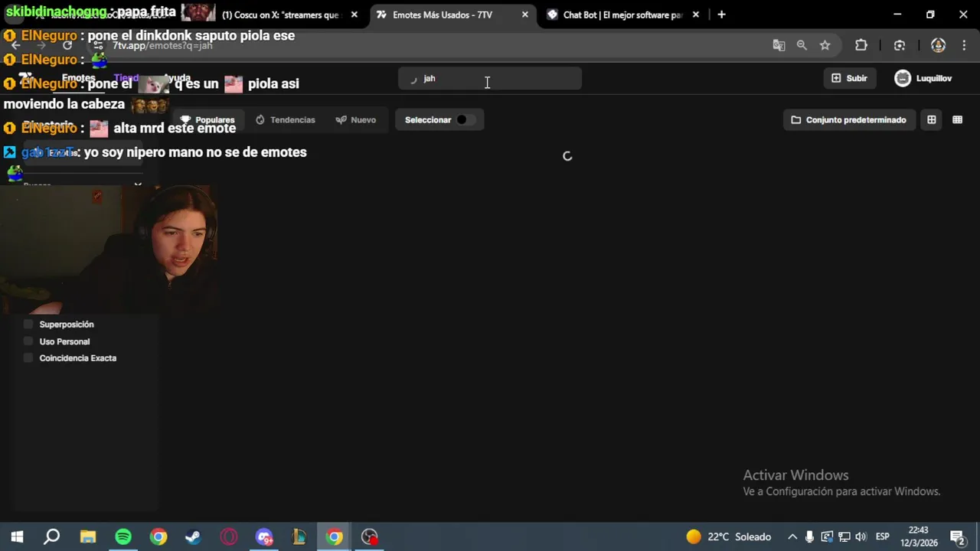
Task: Open Conjunto predeterminado emote set selector
Action: click(x=849, y=119)
